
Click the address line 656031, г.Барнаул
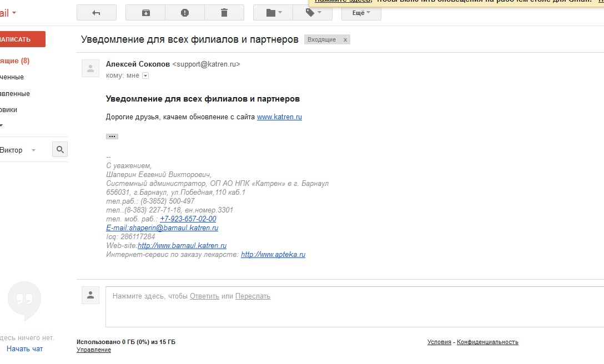pos(175,192)
